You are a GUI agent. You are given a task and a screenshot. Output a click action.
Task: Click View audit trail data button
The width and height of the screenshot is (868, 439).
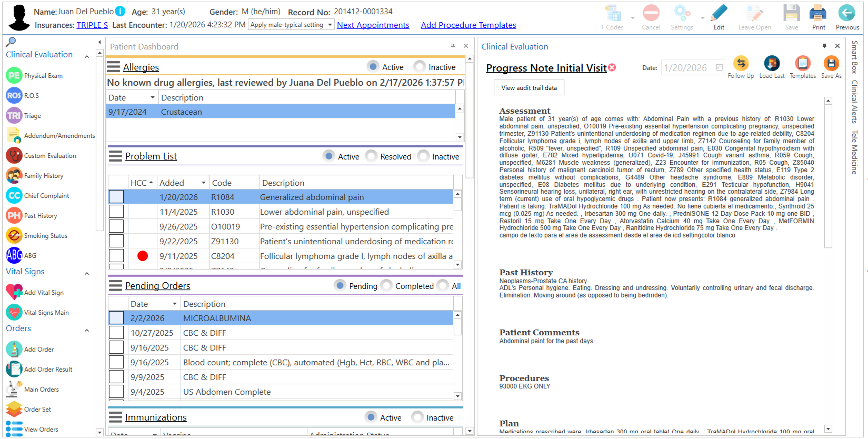click(x=529, y=88)
